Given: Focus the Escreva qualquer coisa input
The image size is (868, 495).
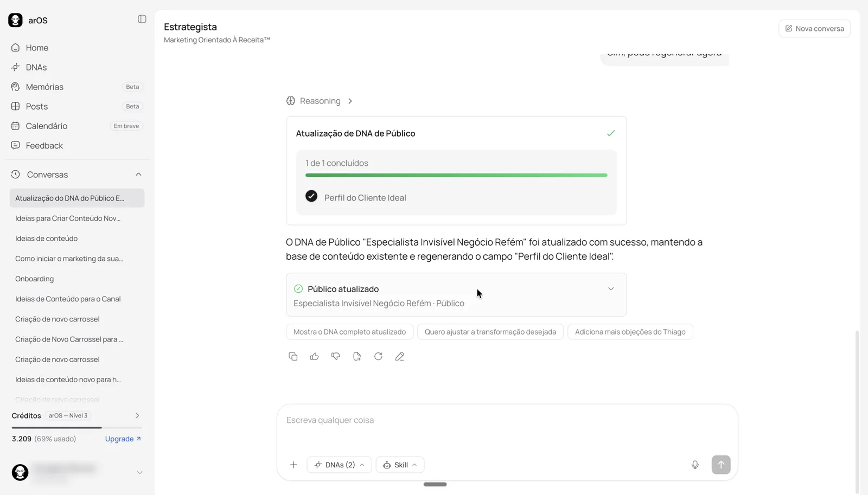Looking at the screenshot, I should [x=507, y=420].
